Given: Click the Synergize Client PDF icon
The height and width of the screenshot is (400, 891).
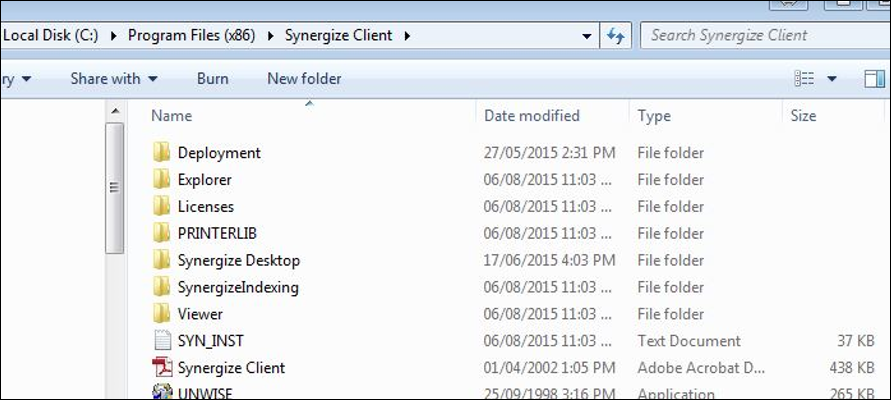Looking at the screenshot, I should point(163,367).
